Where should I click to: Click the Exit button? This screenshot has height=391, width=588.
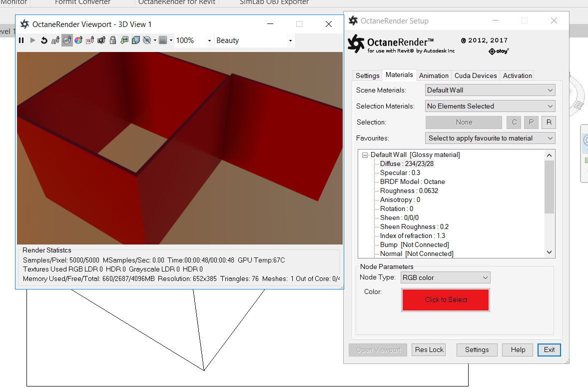[549, 349]
